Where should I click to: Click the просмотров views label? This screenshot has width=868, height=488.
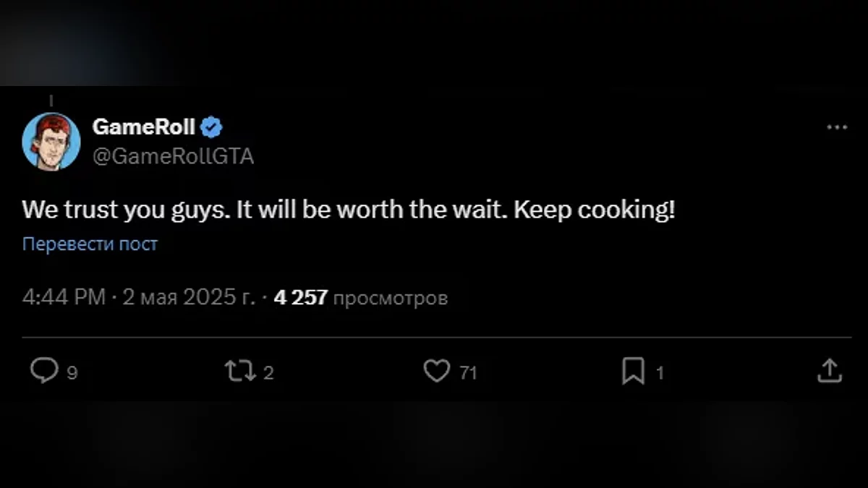391,298
